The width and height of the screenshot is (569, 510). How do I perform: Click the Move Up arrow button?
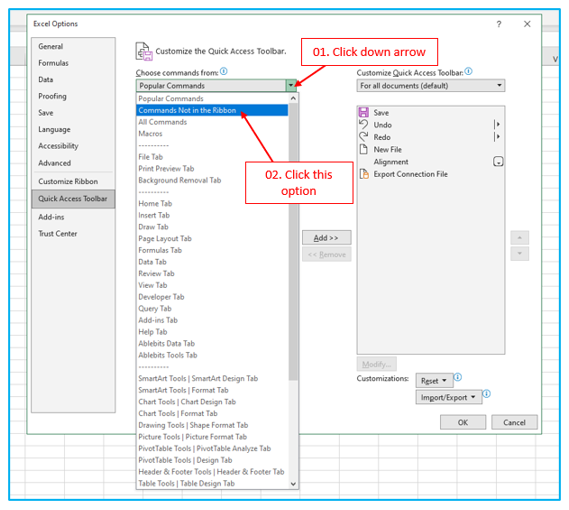(x=520, y=238)
